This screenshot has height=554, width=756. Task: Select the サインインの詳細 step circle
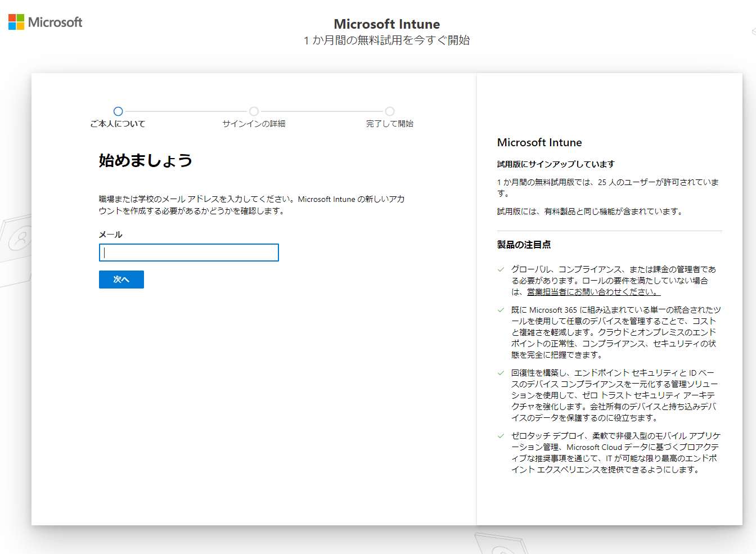point(254,111)
